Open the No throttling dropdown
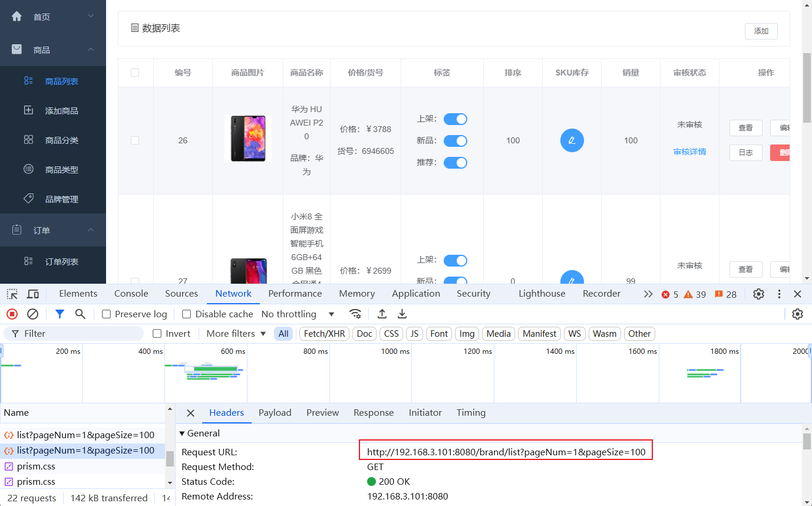The image size is (812, 506). [298, 314]
